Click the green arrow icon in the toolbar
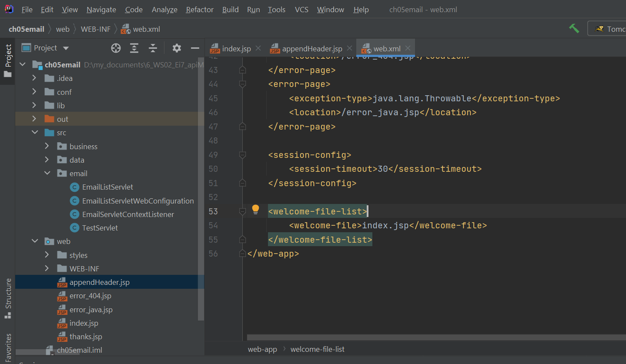Image resolution: width=626 pixels, height=364 pixels. point(574,28)
